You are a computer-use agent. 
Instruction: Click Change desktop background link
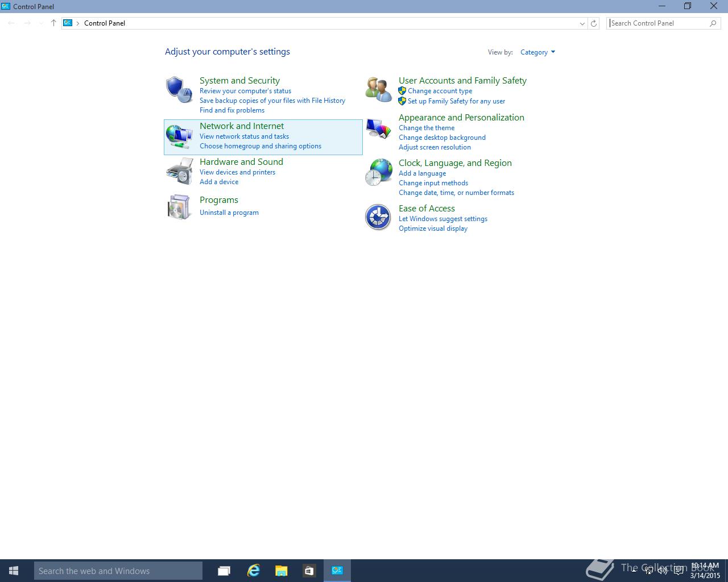442,138
